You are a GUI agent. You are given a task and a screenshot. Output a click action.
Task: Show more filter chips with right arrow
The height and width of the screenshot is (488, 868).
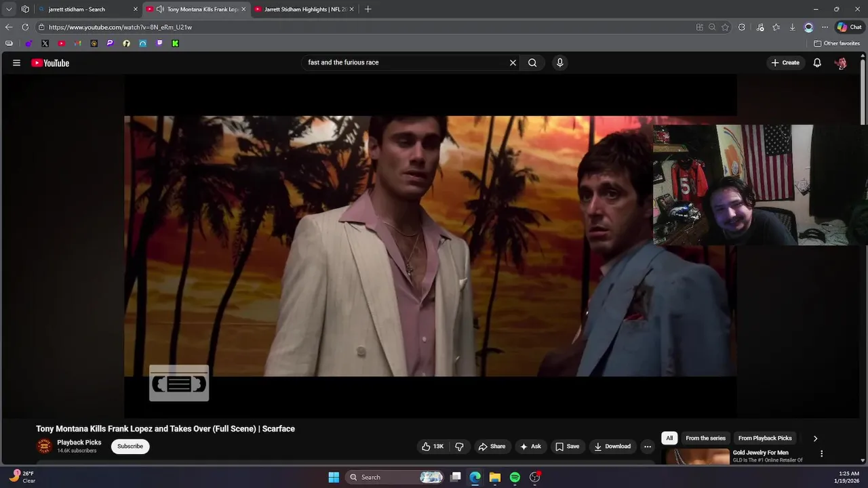click(815, 438)
